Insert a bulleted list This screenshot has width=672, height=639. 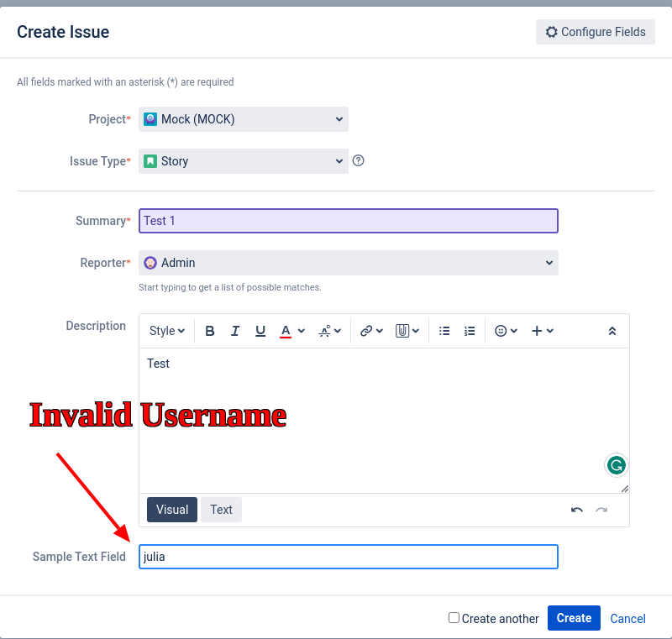444,331
